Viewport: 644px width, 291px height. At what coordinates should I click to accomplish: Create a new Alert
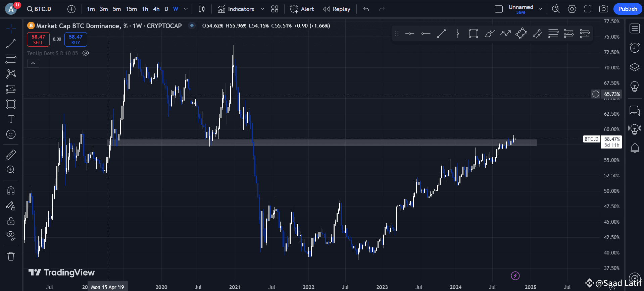click(x=302, y=9)
